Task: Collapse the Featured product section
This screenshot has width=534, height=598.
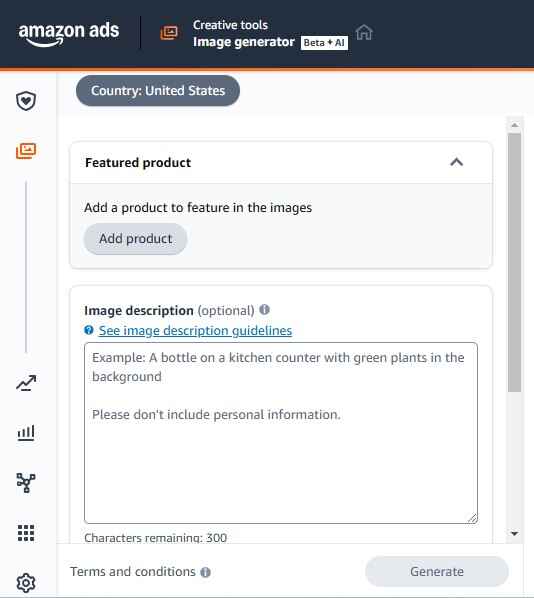Action: point(457,162)
